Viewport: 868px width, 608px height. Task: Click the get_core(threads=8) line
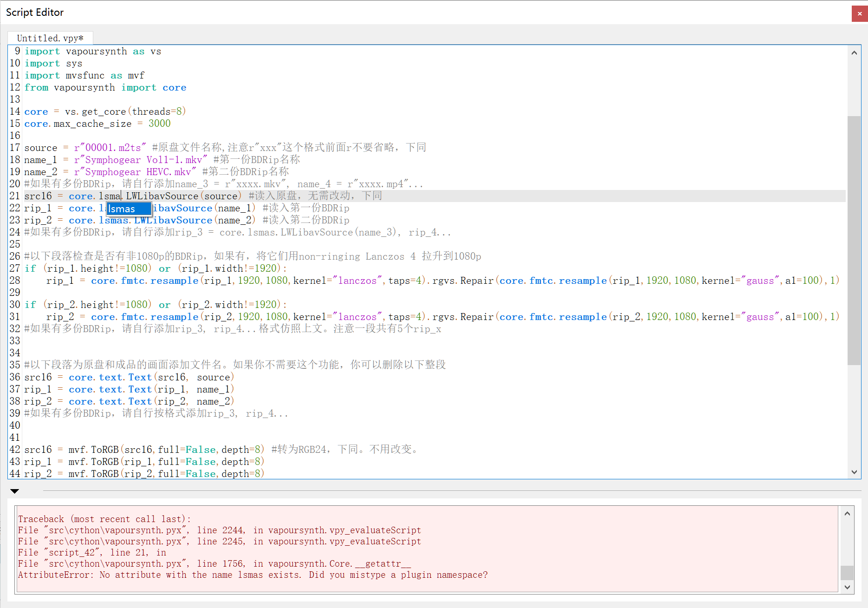pos(105,111)
